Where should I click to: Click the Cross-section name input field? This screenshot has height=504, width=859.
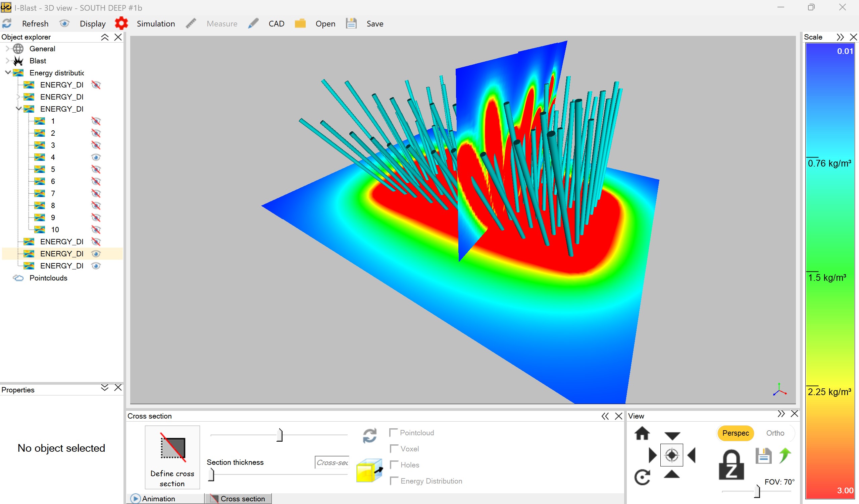(x=331, y=462)
